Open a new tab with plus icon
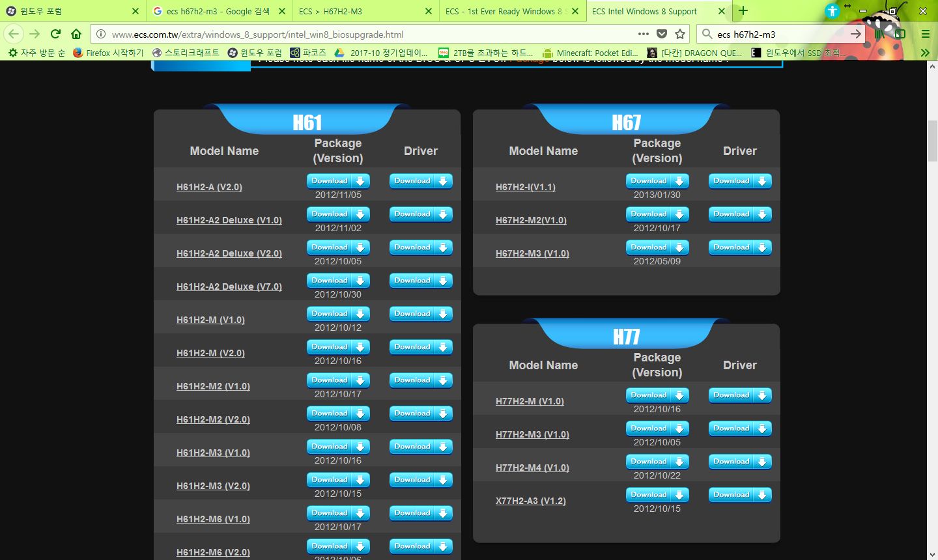Screen dimensions: 938x560 click(743, 10)
